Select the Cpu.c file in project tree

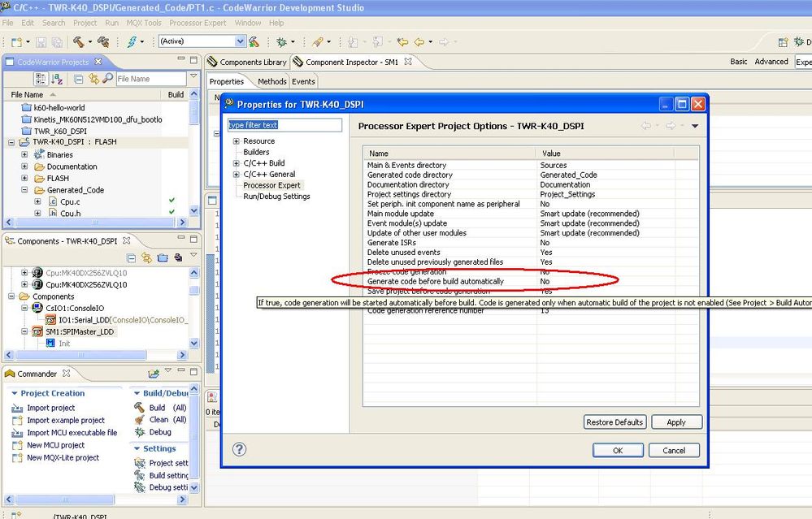[70, 201]
